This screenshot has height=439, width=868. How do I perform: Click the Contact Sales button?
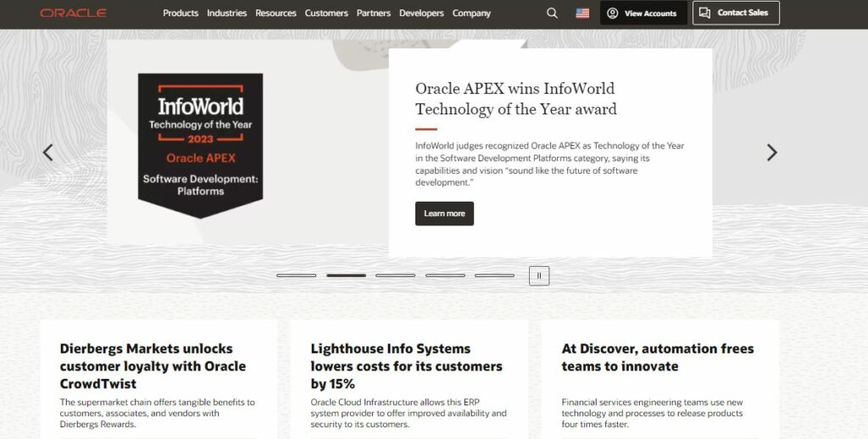[x=736, y=13]
